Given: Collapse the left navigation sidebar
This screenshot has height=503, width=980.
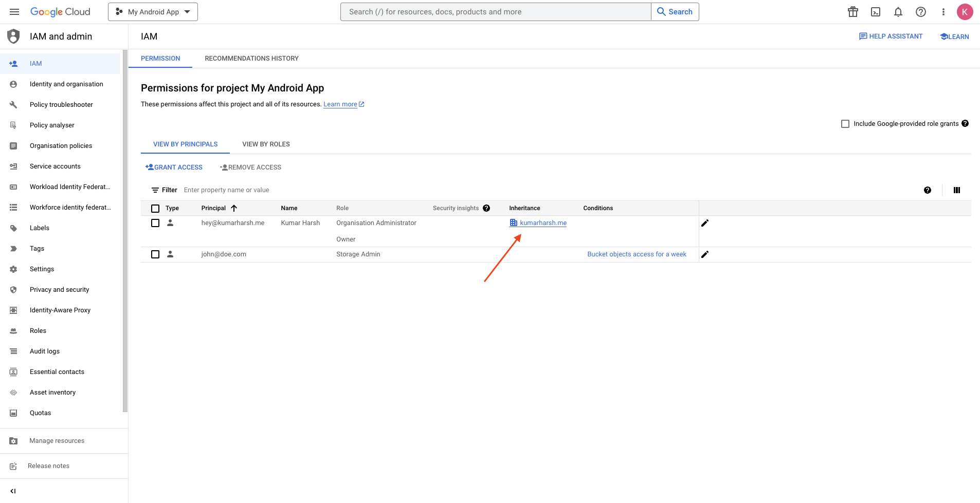Looking at the screenshot, I should pyautogui.click(x=13, y=491).
